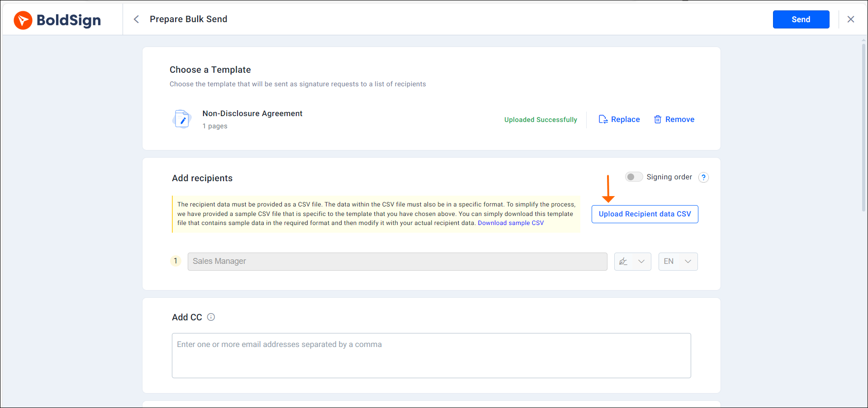The height and width of the screenshot is (408, 868).
Task: Click the Replace document icon
Action: pyautogui.click(x=603, y=119)
